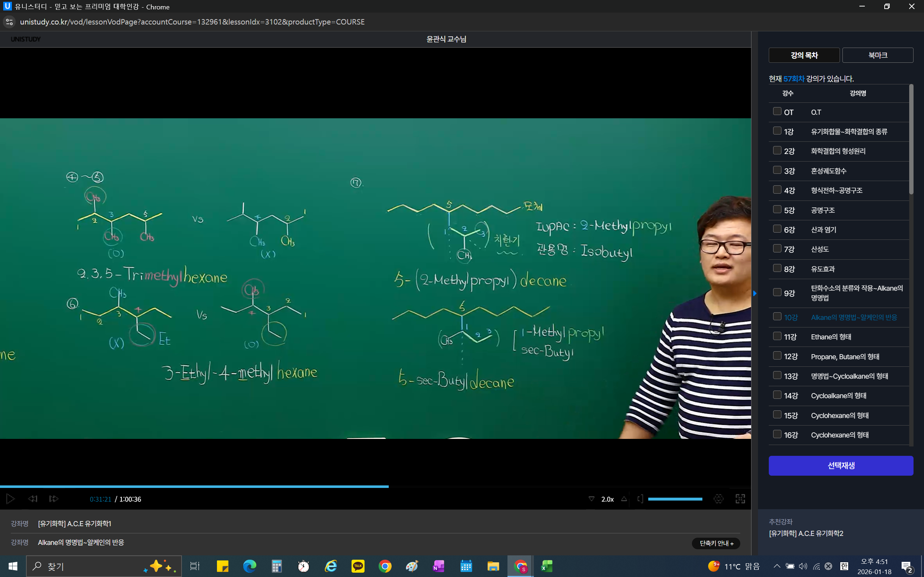Tick the checkbox for lecture 5강
Viewport: 924px width, 577px height.
click(x=777, y=210)
